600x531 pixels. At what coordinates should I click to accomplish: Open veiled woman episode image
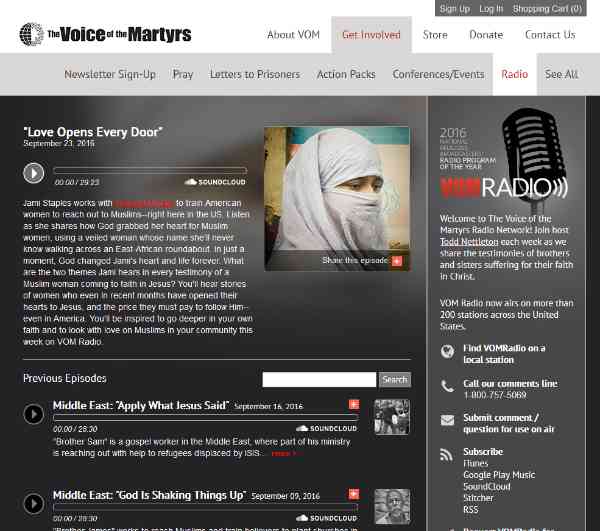pos(337,199)
